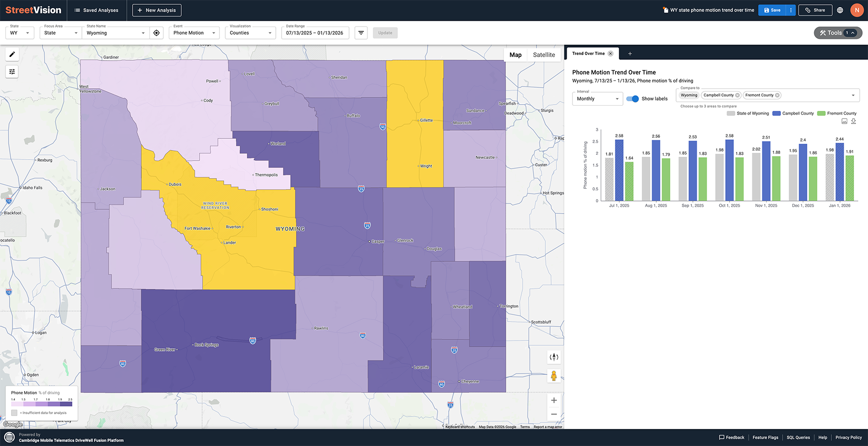Expand the Compare to areas dropdown
Image resolution: width=868 pixels, height=446 pixels.
click(852, 95)
